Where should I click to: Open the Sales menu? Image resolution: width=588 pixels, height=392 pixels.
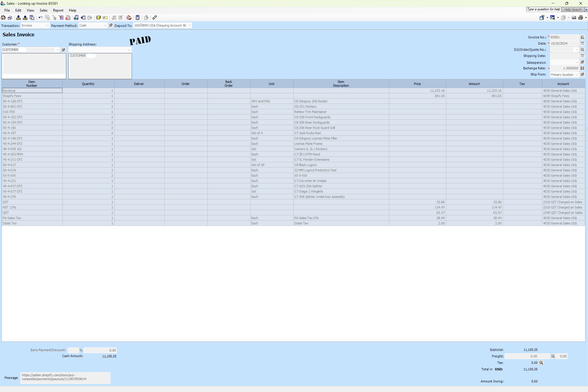click(x=43, y=10)
